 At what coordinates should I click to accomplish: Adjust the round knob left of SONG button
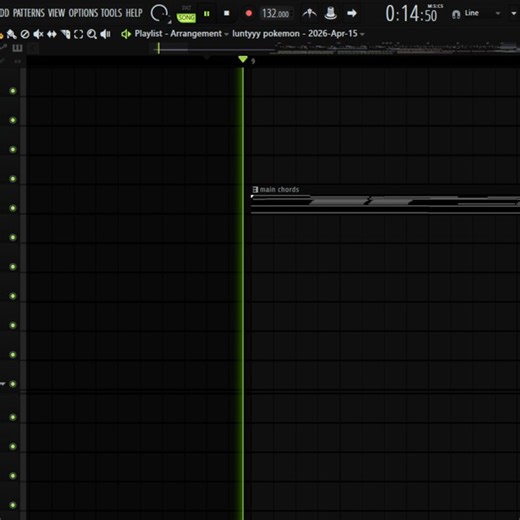click(159, 13)
